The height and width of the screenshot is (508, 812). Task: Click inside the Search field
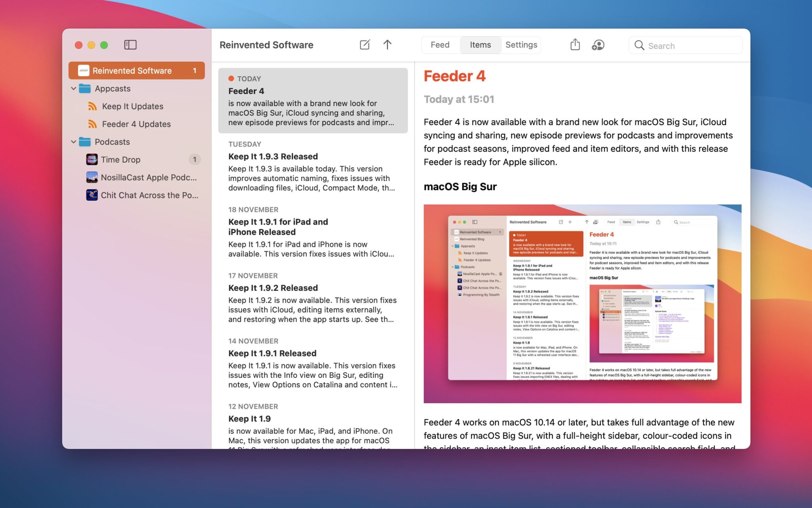682,45
